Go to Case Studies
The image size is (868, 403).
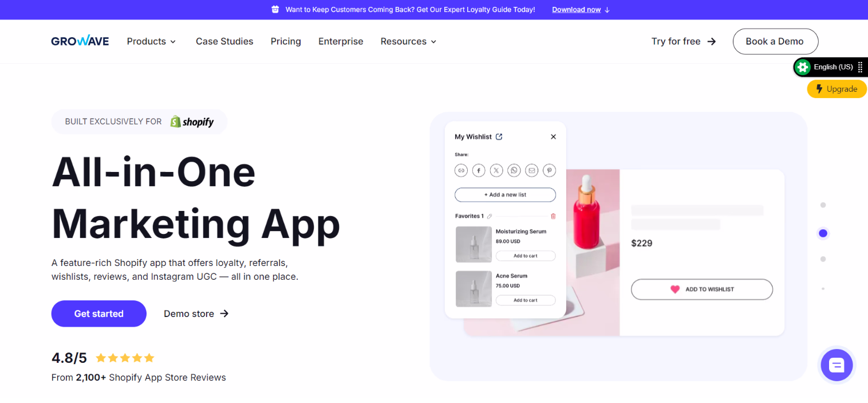point(224,41)
